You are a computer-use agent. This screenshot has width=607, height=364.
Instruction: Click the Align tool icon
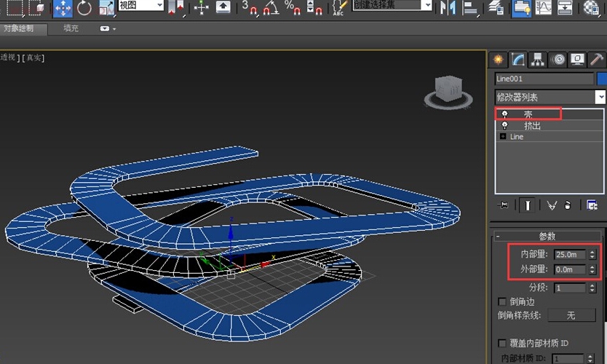point(470,8)
